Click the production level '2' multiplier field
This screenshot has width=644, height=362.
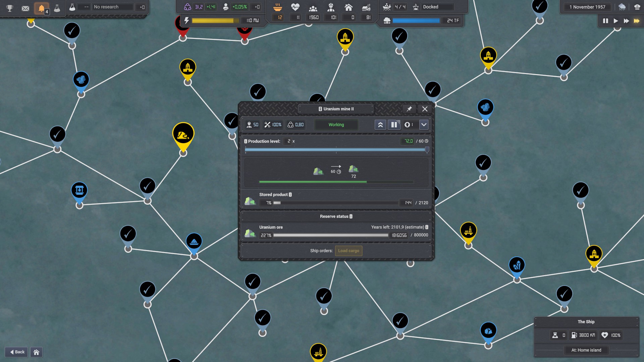[287, 141]
